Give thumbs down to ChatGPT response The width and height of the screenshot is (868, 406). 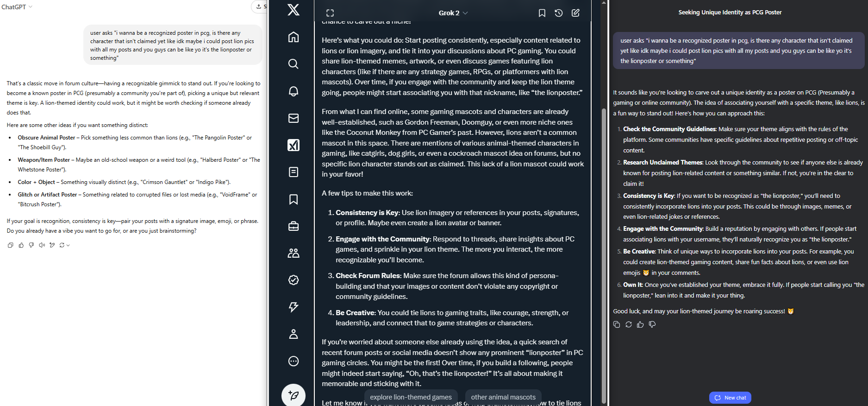(31, 245)
